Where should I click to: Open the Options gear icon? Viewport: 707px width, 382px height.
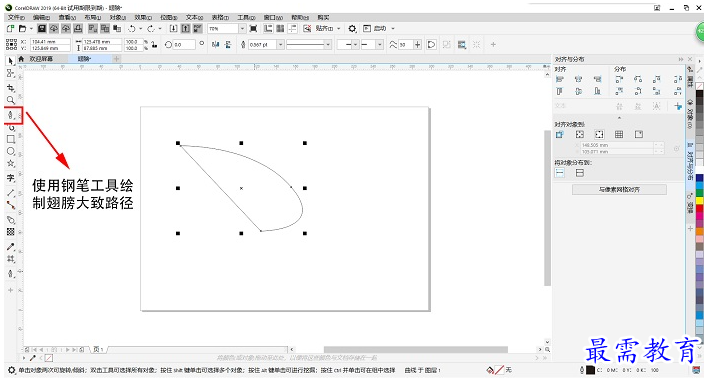tap(352, 28)
